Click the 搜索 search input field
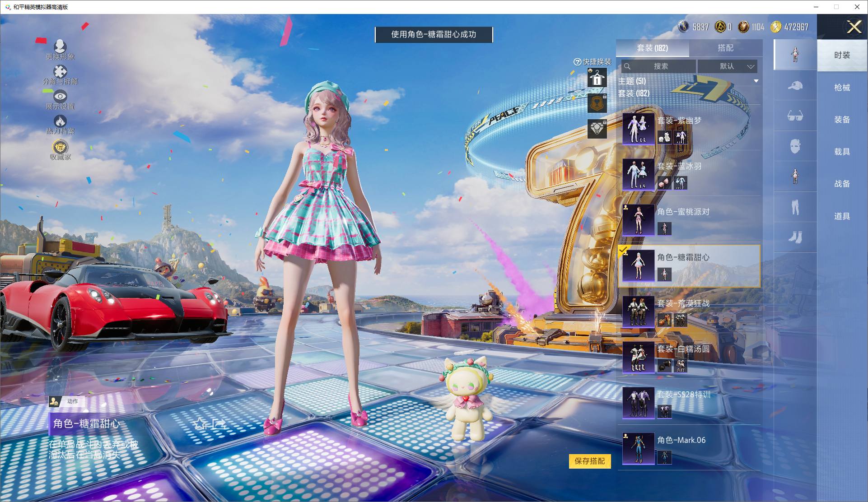The width and height of the screenshot is (868, 502). pyautogui.click(x=660, y=66)
